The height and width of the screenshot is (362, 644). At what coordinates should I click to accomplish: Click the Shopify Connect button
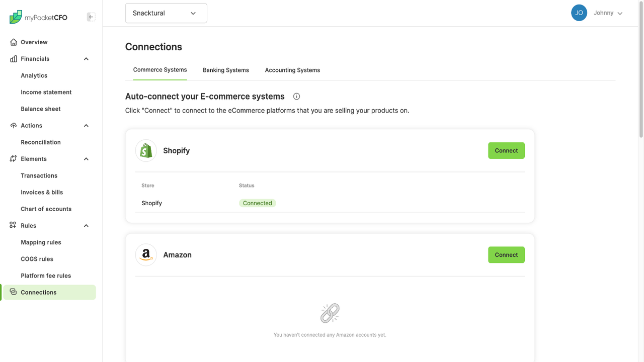tap(506, 150)
